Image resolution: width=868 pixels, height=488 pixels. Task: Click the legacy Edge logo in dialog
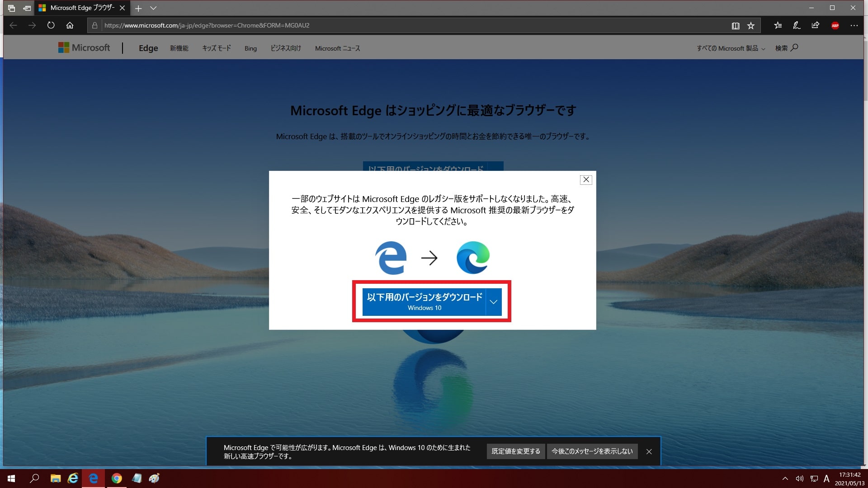coord(391,258)
